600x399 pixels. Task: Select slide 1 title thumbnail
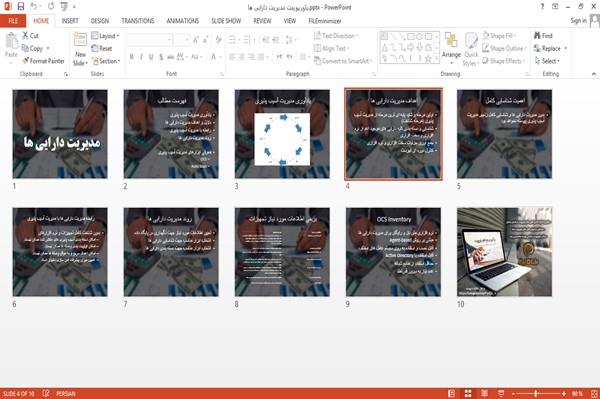click(60, 134)
